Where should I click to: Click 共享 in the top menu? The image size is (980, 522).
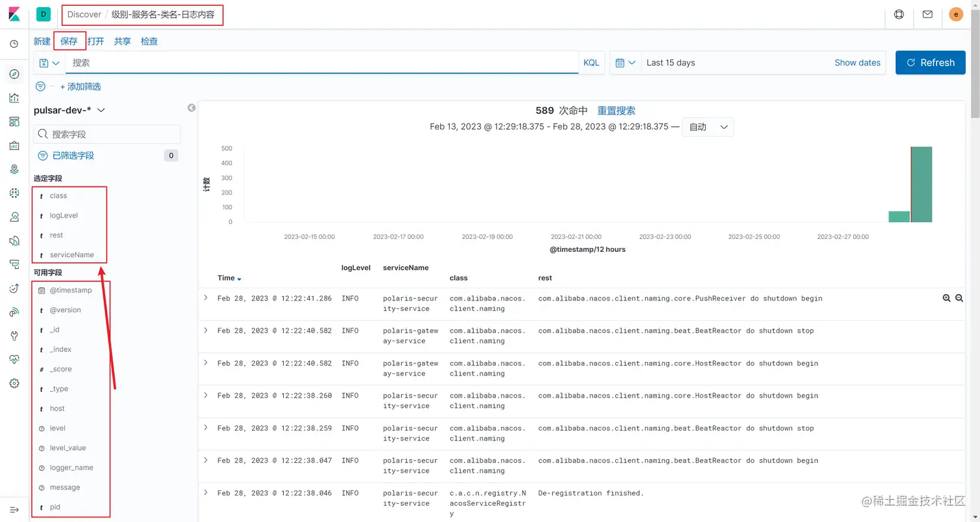[122, 41]
